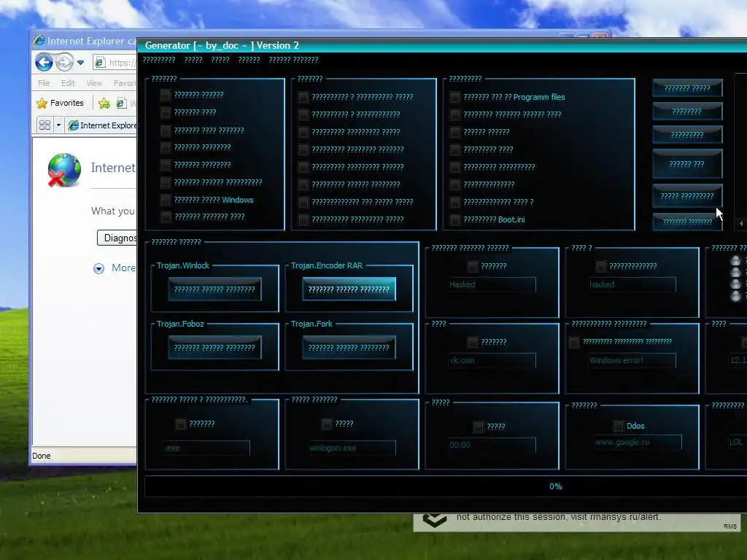Click the Hacked text field
This screenshot has height=560, width=747.
(492, 284)
